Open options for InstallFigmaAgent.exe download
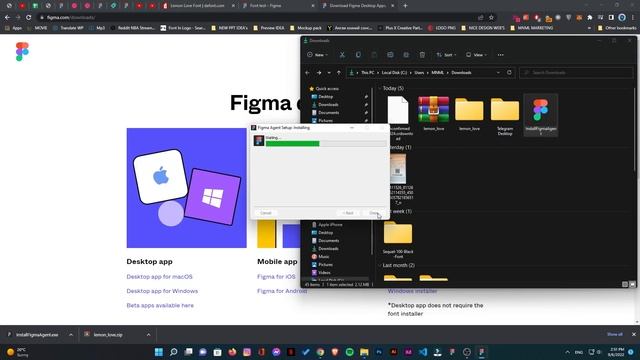 pyautogui.click(x=71, y=335)
